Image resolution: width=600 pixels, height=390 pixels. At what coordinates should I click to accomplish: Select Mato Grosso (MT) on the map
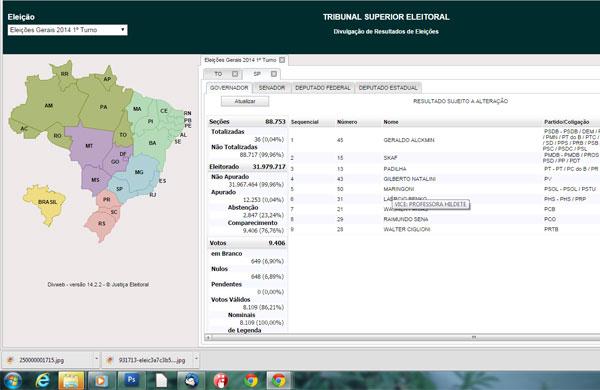pyautogui.click(x=89, y=146)
